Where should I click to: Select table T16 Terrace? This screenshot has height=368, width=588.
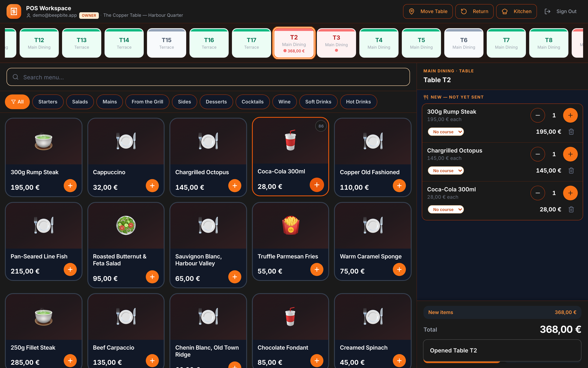(x=209, y=43)
